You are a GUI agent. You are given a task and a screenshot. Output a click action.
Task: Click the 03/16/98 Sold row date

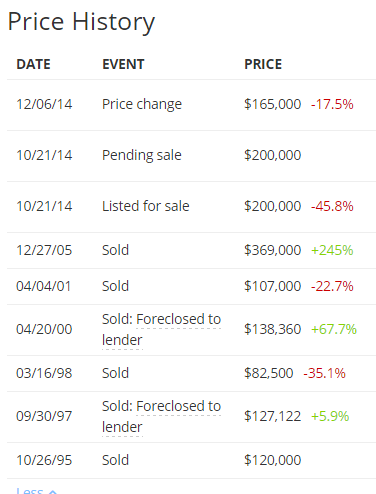point(44,373)
